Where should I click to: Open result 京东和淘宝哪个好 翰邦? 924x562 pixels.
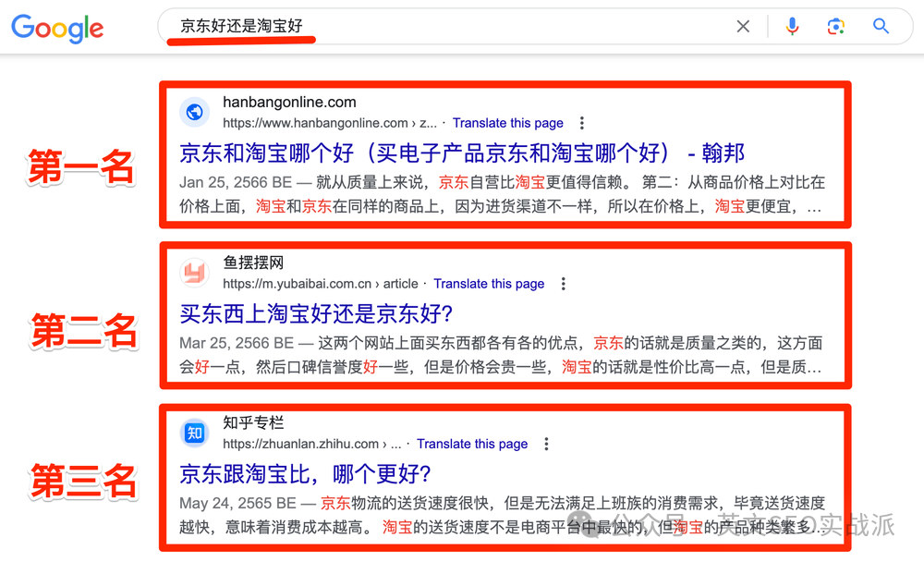click(462, 153)
